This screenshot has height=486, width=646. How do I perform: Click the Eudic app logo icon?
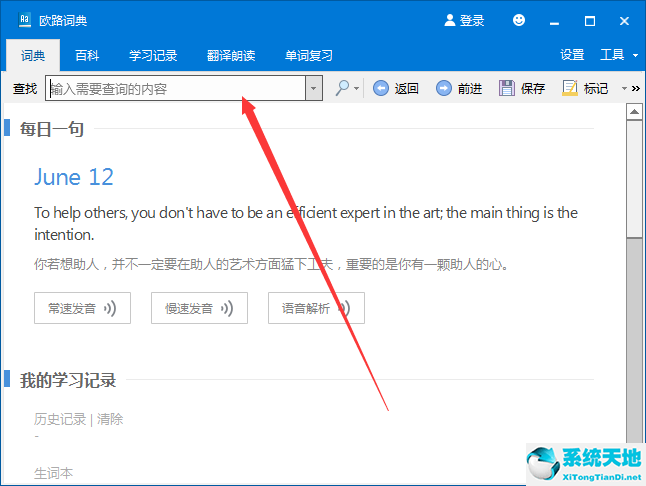click(25, 20)
